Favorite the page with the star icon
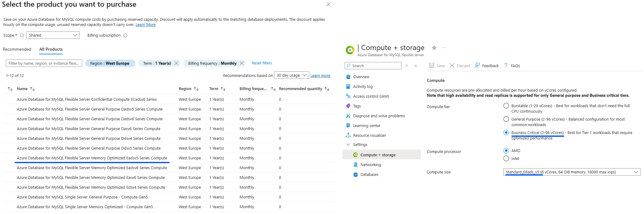Viewport: 644px width, 214px height. click(x=434, y=48)
